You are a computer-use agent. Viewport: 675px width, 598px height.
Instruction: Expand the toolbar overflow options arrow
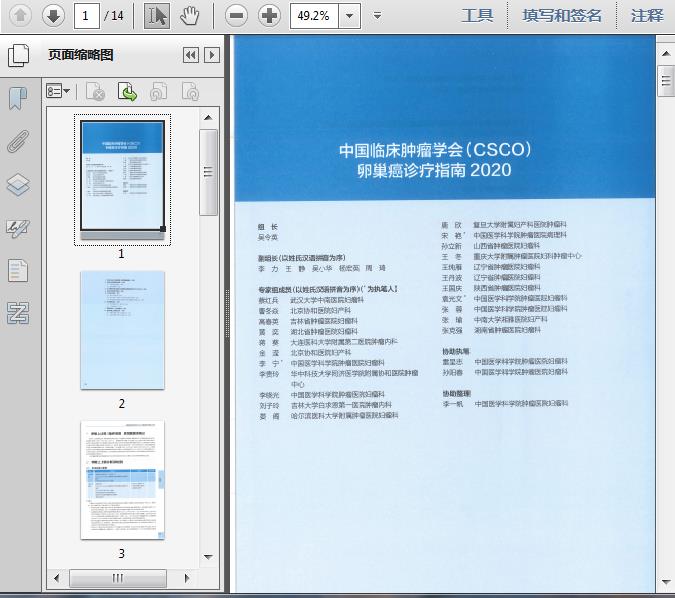(x=377, y=16)
